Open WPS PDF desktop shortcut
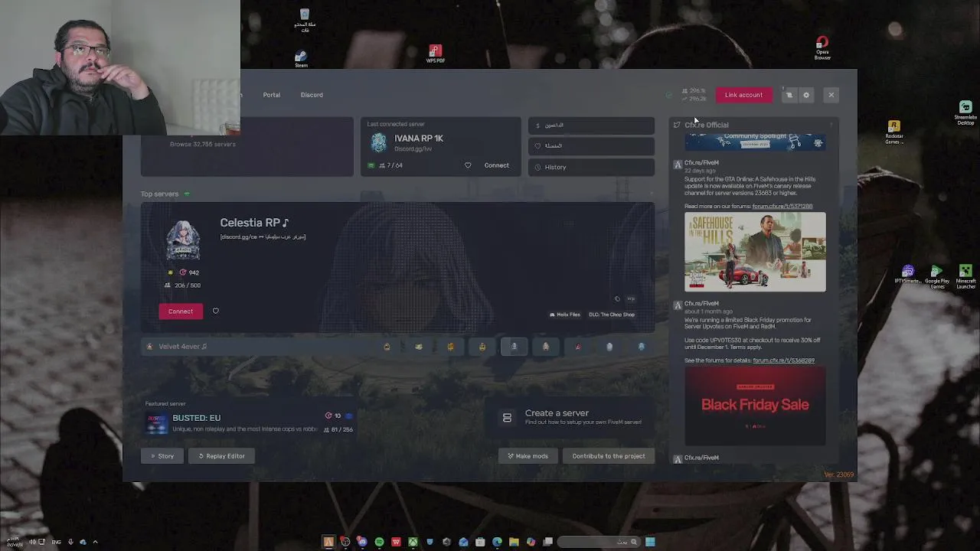Image resolution: width=980 pixels, height=551 pixels. (435, 54)
